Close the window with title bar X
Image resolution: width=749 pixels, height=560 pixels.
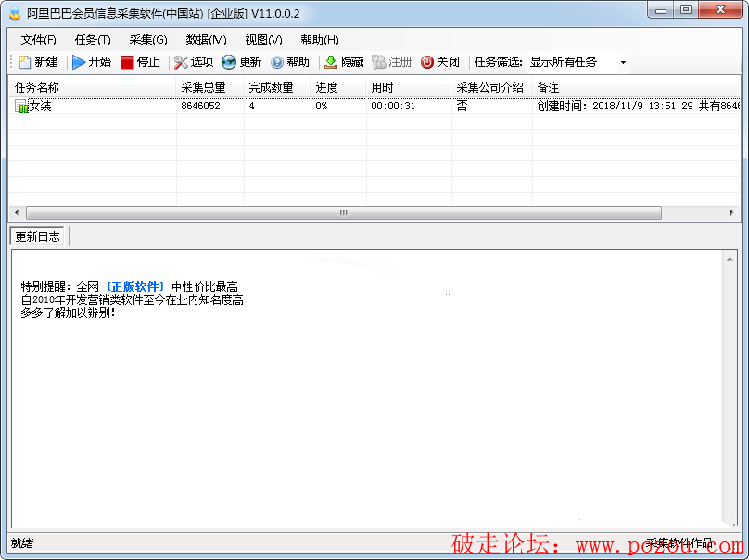pyautogui.click(x=720, y=10)
